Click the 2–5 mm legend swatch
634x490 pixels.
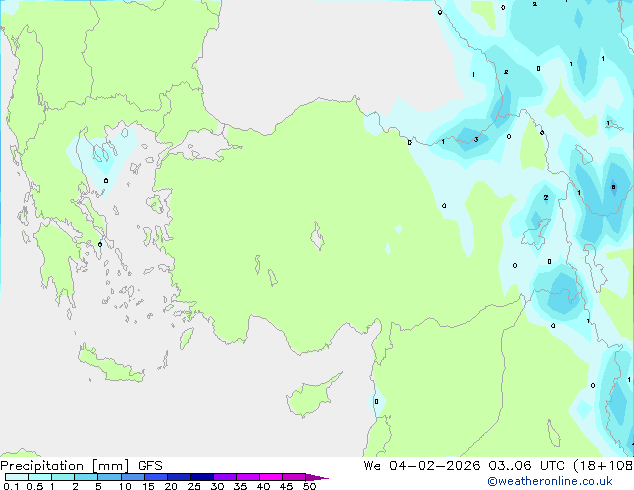click(86, 477)
